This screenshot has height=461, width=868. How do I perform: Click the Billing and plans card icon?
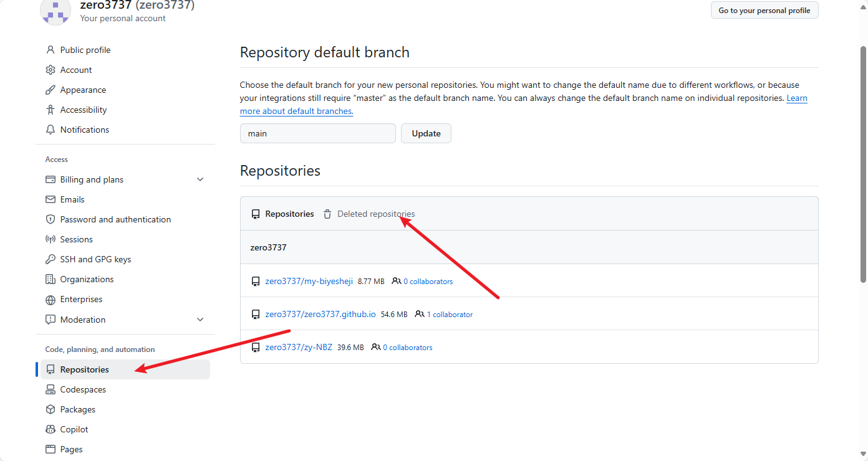coord(51,179)
